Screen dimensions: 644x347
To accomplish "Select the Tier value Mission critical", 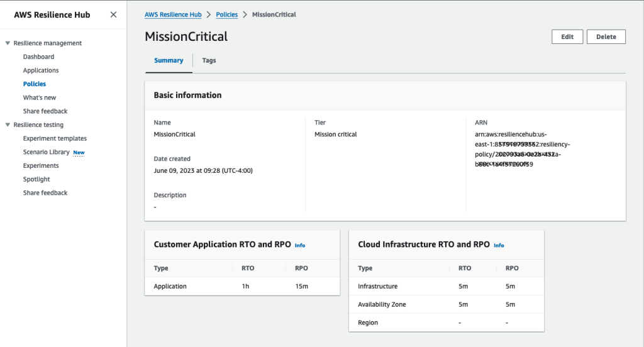I will (336, 135).
